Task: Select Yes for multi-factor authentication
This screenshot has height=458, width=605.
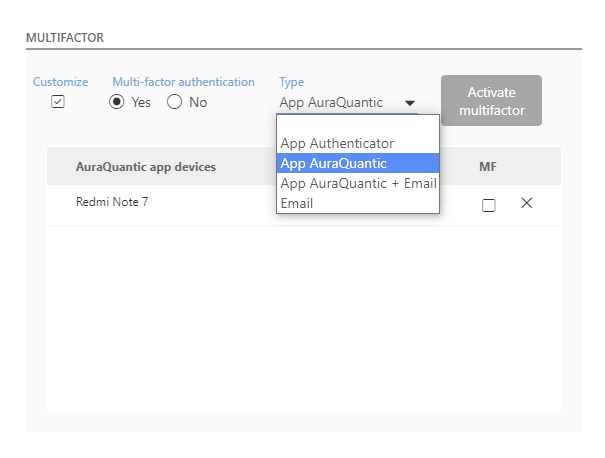Action: coord(117,102)
